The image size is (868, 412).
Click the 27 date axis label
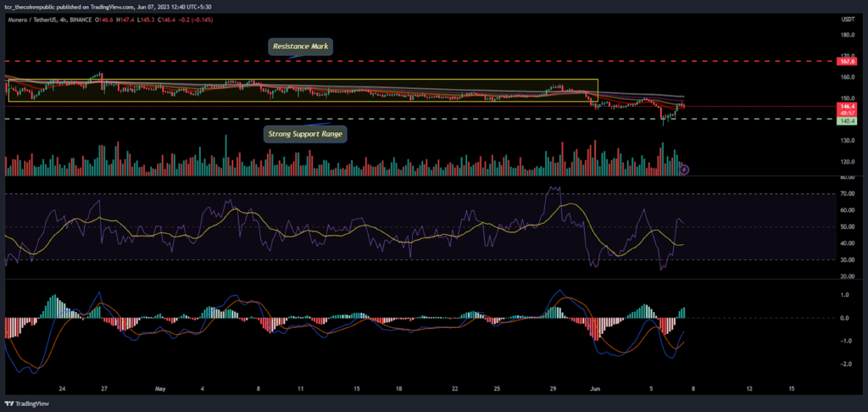click(x=103, y=389)
